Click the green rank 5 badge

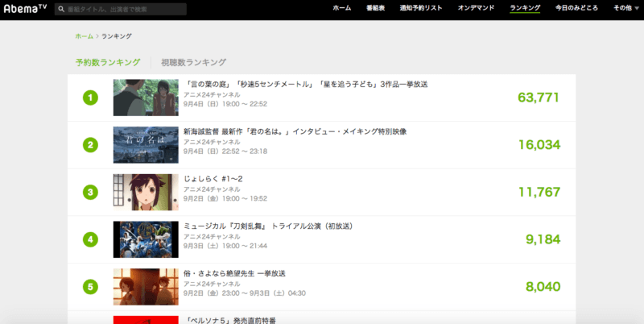point(91,286)
